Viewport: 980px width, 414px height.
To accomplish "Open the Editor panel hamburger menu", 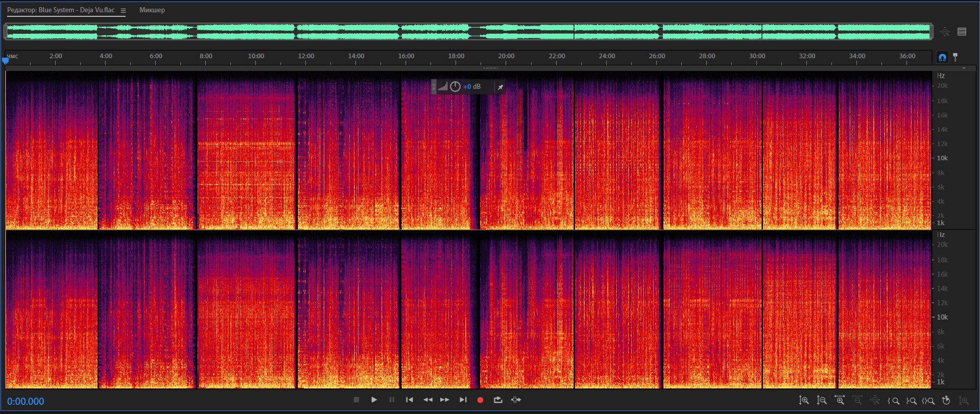I will click(123, 10).
